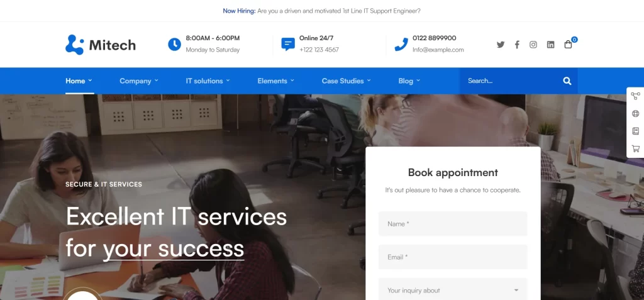Click the sidebar book documentation icon
This screenshot has height=300, width=644.
(x=635, y=131)
